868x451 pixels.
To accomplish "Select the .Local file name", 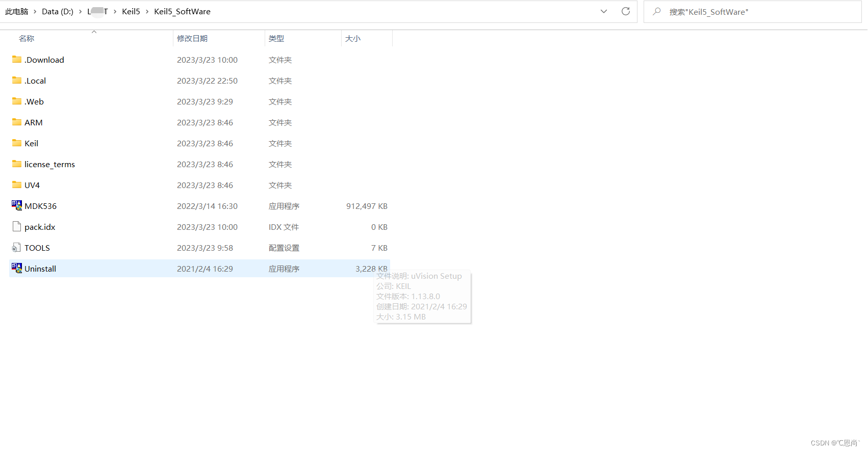I will coord(35,81).
